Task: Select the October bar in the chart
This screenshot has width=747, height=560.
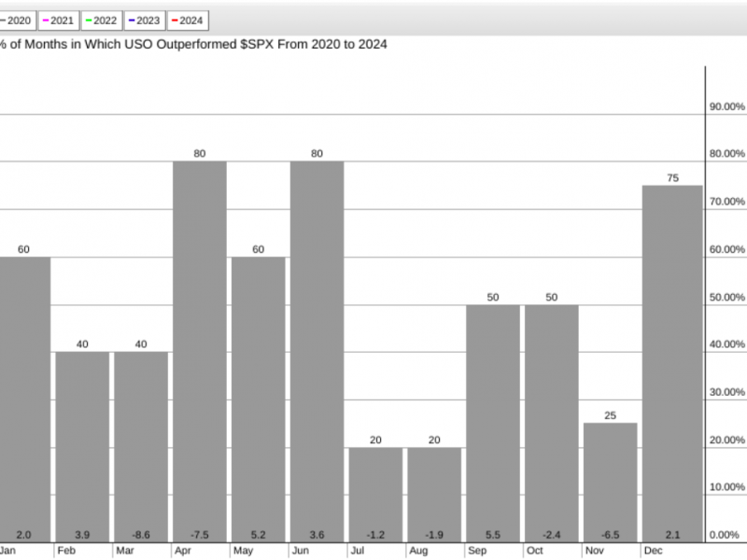Action: coord(552,424)
